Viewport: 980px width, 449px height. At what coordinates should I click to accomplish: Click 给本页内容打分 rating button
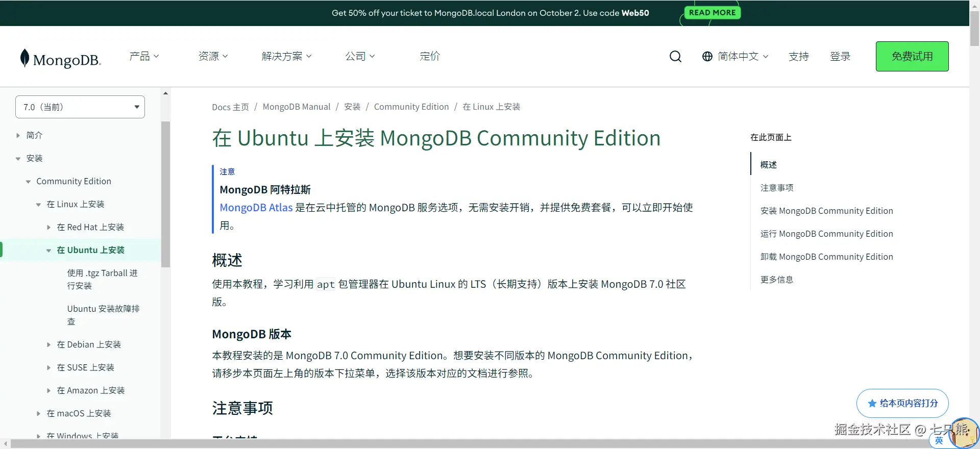click(x=902, y=403)
